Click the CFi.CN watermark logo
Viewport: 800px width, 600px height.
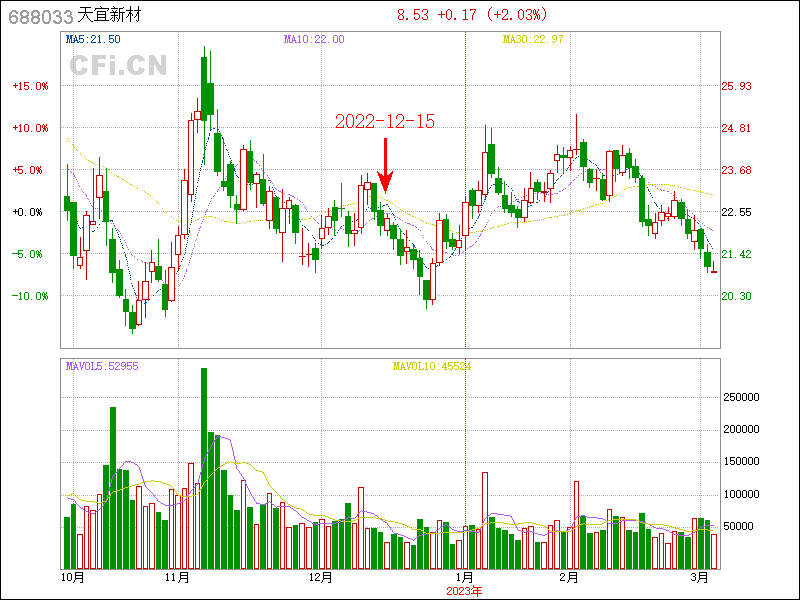117,66
